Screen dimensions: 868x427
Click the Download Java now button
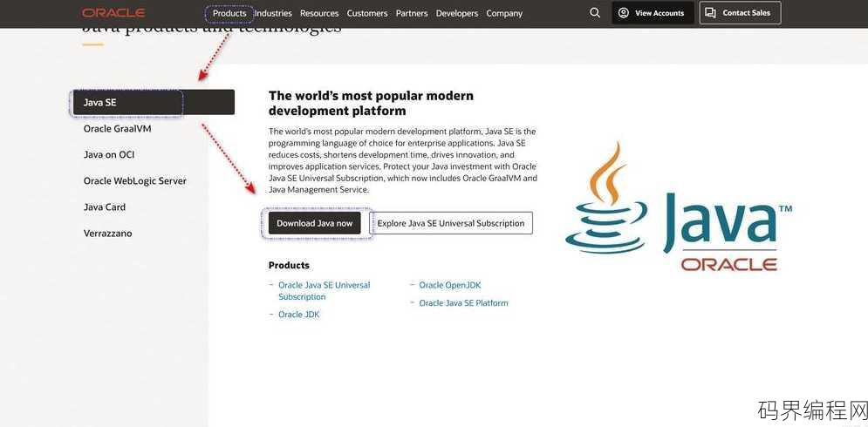coord(314,223)
